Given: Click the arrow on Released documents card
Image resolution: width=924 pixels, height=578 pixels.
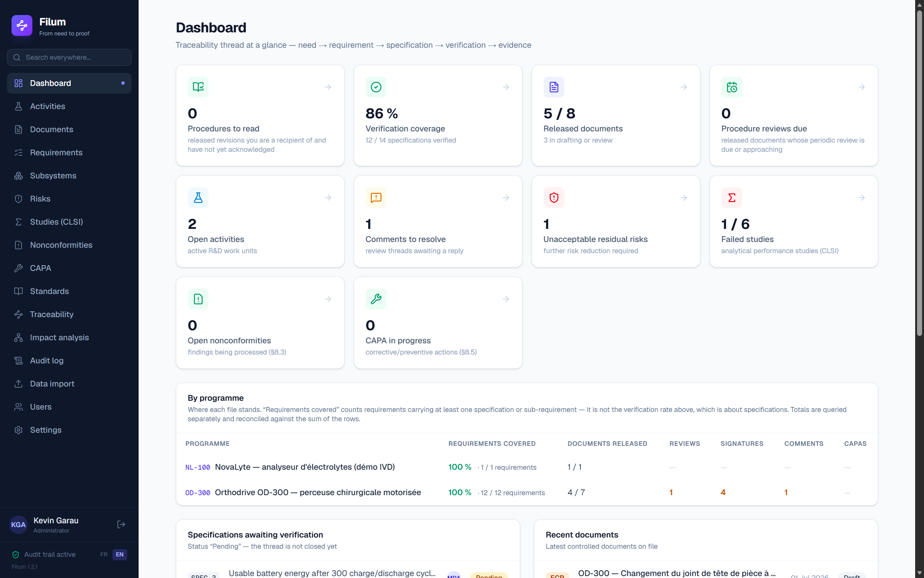Looking at the screenshot, I should (x=684, y=87).
